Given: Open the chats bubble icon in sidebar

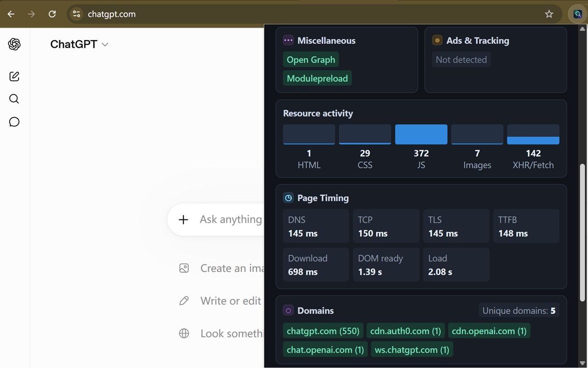Looking at the screenshot, I should [x=14, y=122].
